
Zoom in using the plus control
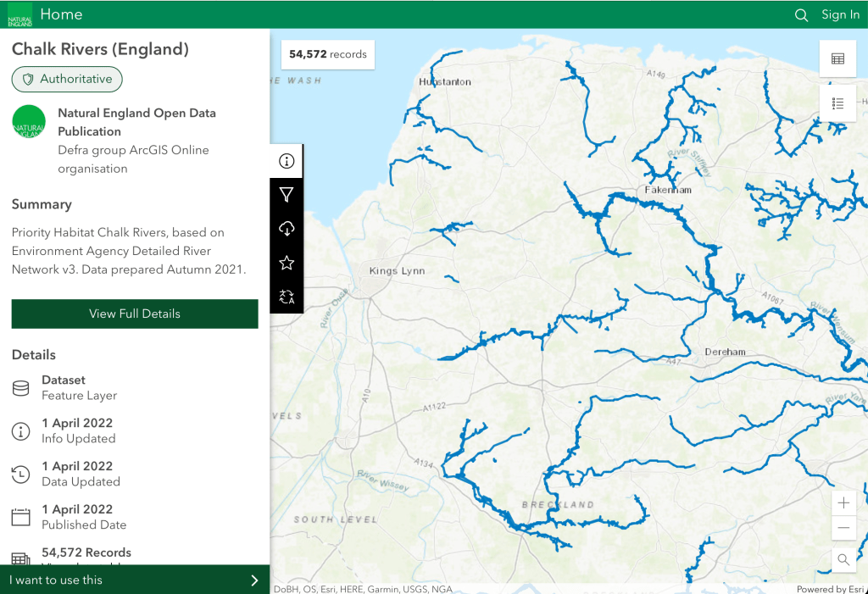(843, 502)
